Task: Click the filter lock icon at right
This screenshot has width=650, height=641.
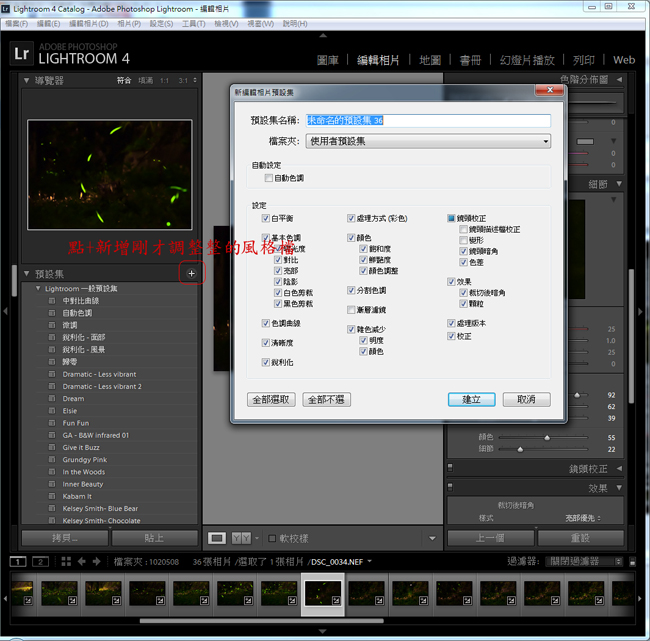Action: coord(633,562)
